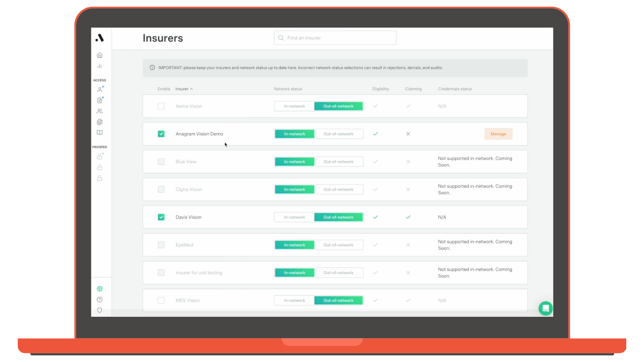Click the Anagram logo in sidebar
The image size is (644, 362).
[x=100, y=38]
